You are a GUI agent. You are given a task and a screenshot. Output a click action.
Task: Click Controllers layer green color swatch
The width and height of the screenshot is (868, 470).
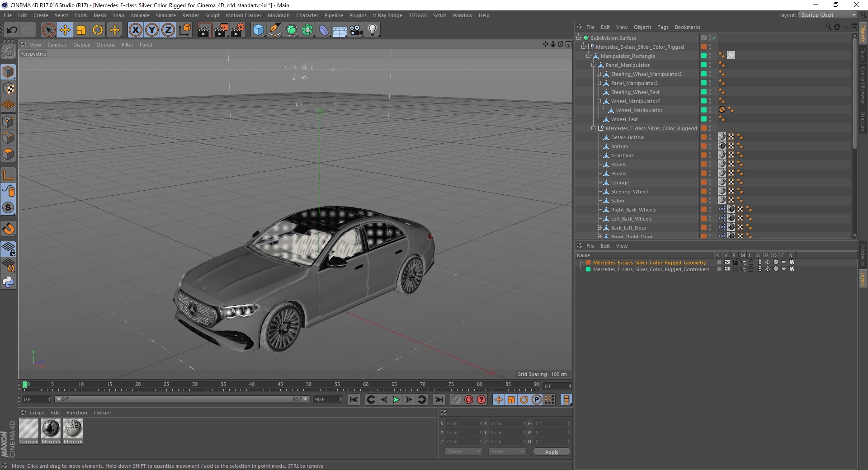588,269
